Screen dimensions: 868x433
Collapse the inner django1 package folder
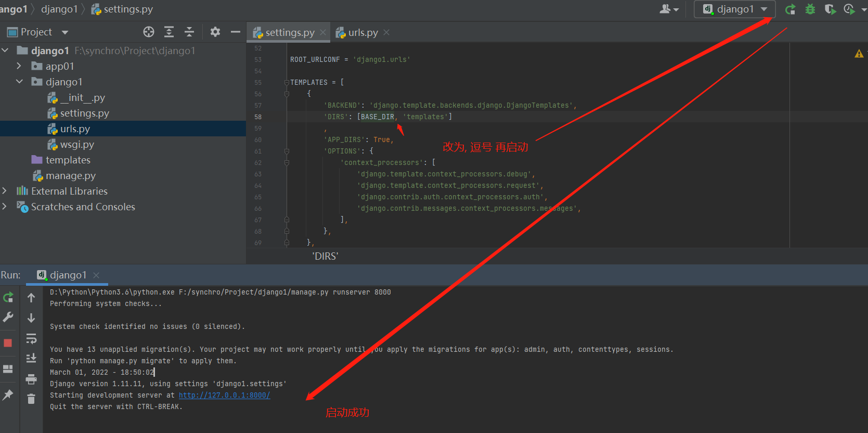point(19,82)
